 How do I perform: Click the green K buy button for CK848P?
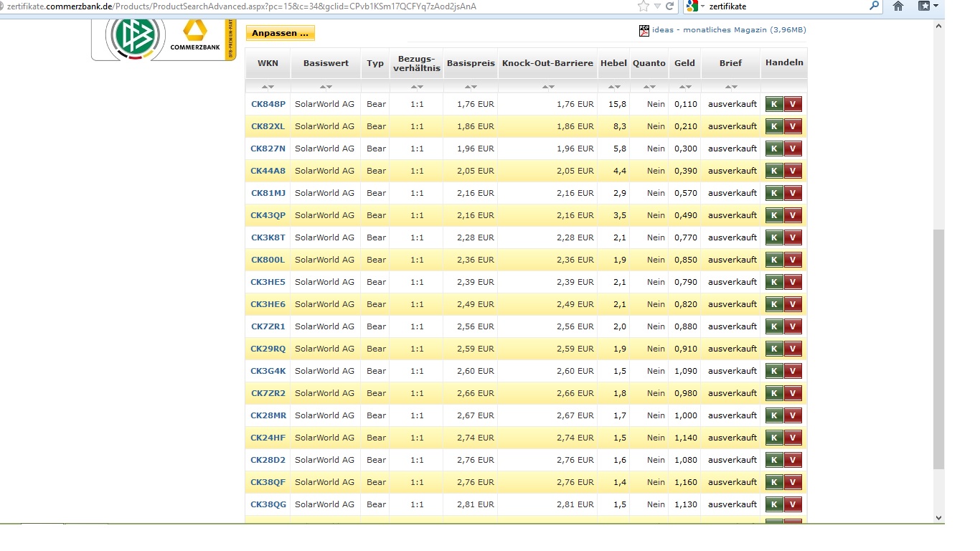click(x=773, y=104)
